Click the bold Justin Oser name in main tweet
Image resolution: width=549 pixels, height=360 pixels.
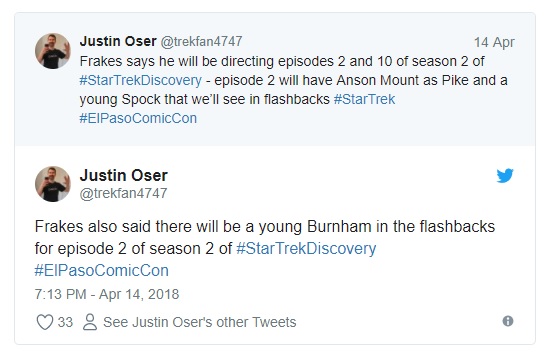tap(124, 175)
